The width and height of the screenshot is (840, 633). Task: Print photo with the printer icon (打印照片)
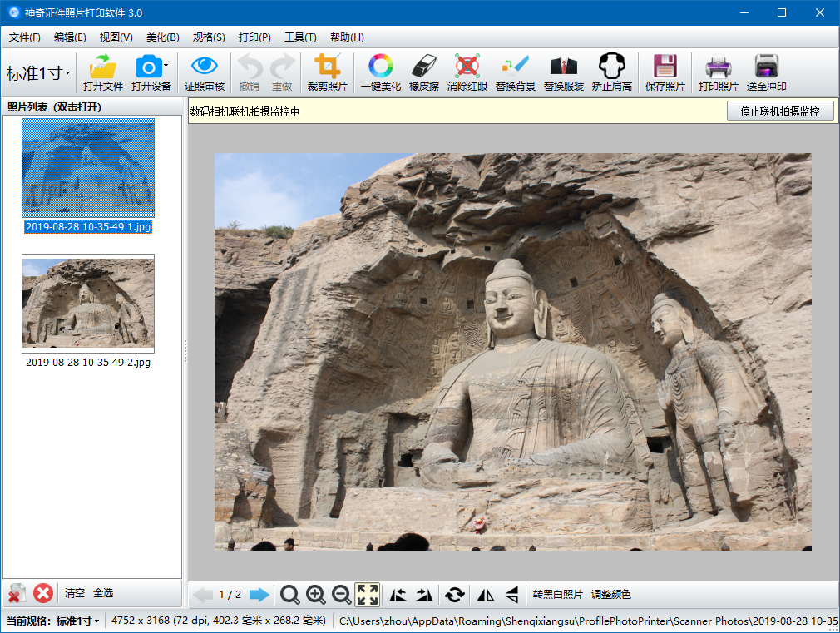(x=719, y=72)
